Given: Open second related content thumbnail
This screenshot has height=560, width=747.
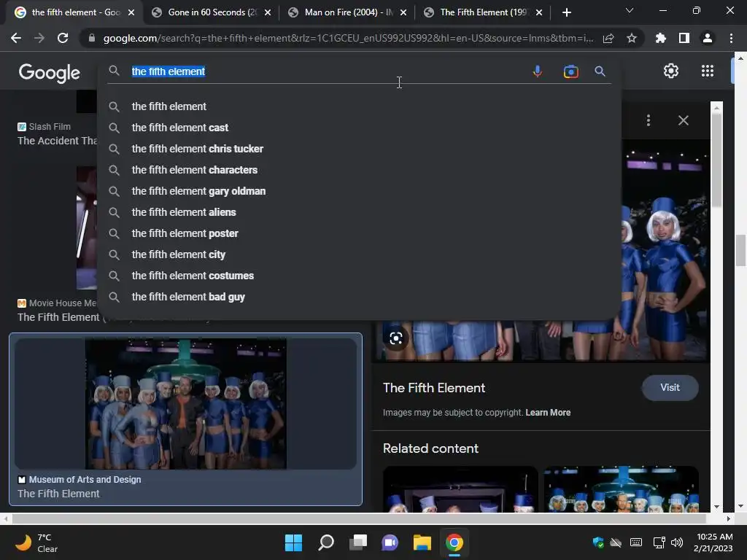Looking at the screenshot, I should (622, 489).
